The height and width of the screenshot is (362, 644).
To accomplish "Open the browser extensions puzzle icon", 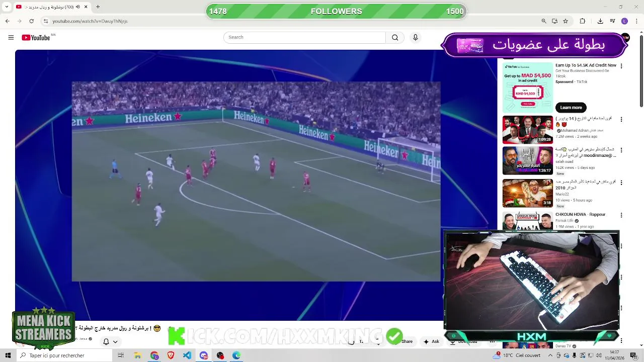I will point(583,21).
